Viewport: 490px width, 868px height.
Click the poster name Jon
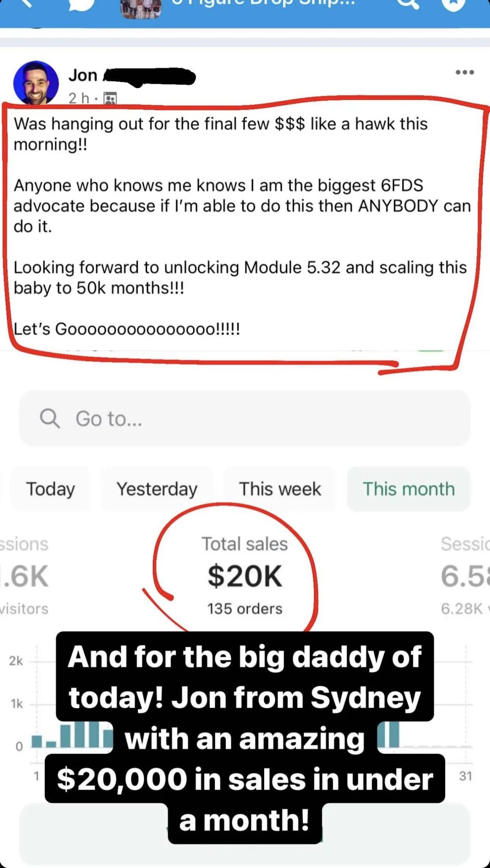(83, 75)
